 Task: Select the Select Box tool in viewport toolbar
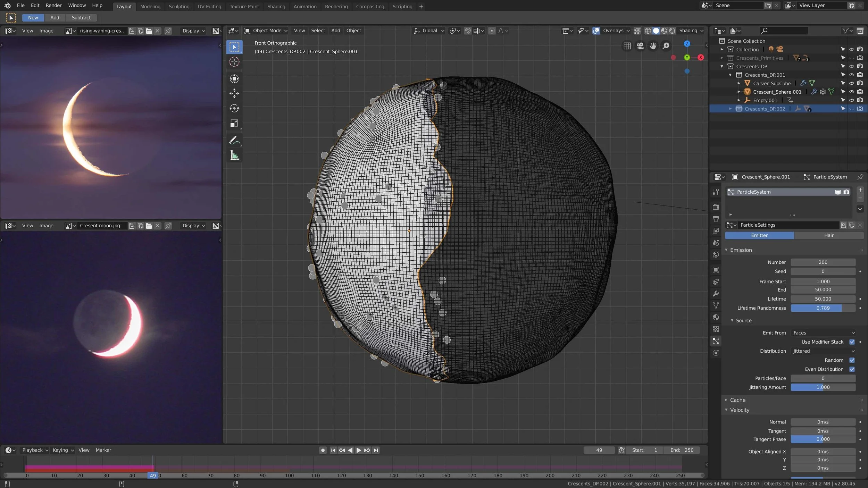tap(234, 47)
